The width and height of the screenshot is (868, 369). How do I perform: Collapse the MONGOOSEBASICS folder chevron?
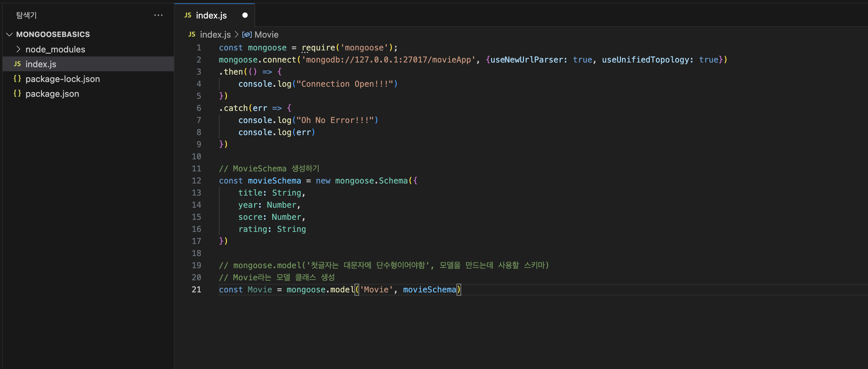[x=9, y=34]
